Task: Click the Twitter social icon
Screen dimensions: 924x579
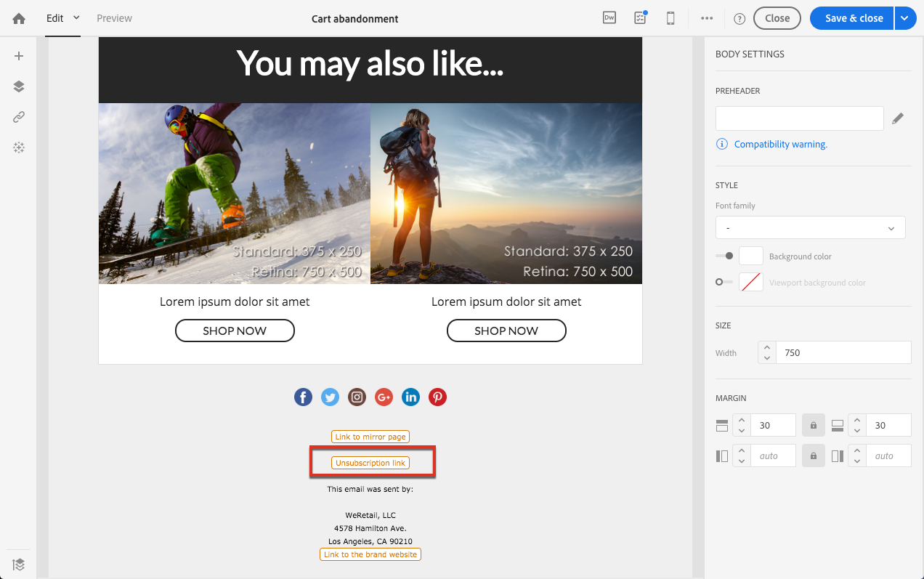Action: pyautogui.click(x=331, y=397)
